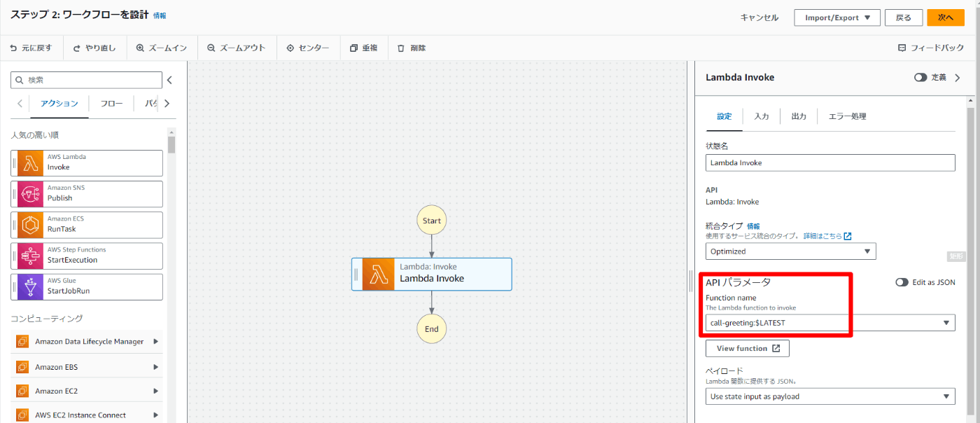Duplicate the state with 重複
Image resolution: width=980 pixels, height=423 pixels.
pos(364,48)
